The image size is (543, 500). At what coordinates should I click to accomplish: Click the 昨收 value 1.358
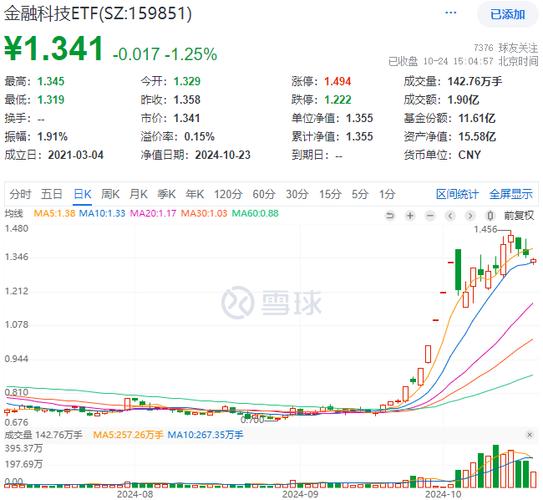tap(187, 100)
